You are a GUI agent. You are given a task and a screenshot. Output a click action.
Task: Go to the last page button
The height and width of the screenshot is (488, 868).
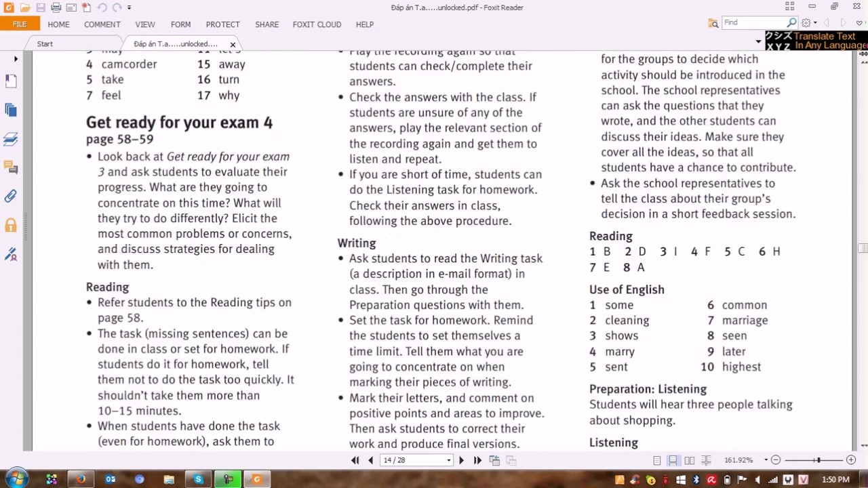coord(477,460)
